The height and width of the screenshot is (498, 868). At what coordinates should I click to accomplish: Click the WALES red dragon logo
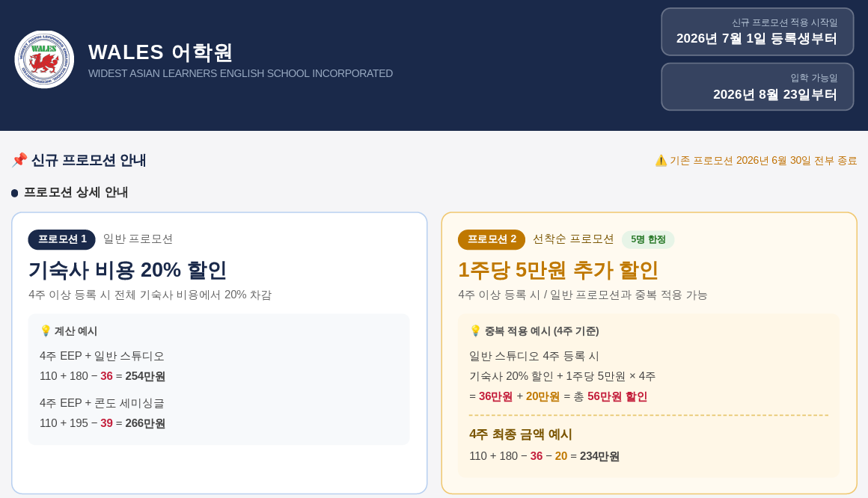pyautogui.click(x=44, y=59)
